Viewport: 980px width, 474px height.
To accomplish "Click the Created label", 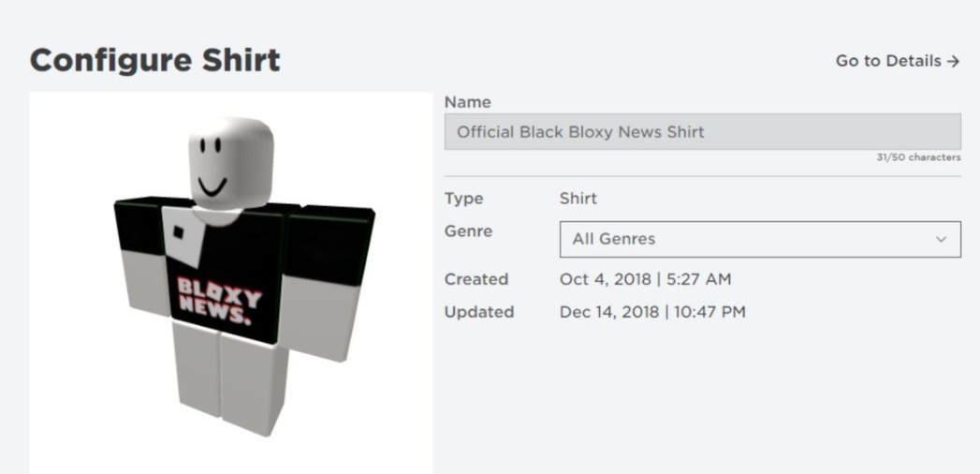I will pos(476,279).
